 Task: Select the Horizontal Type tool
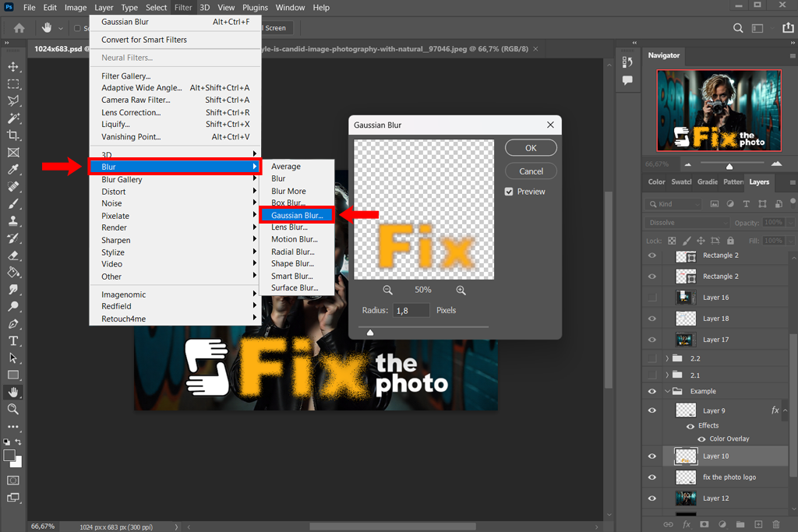tap(13, 340)
